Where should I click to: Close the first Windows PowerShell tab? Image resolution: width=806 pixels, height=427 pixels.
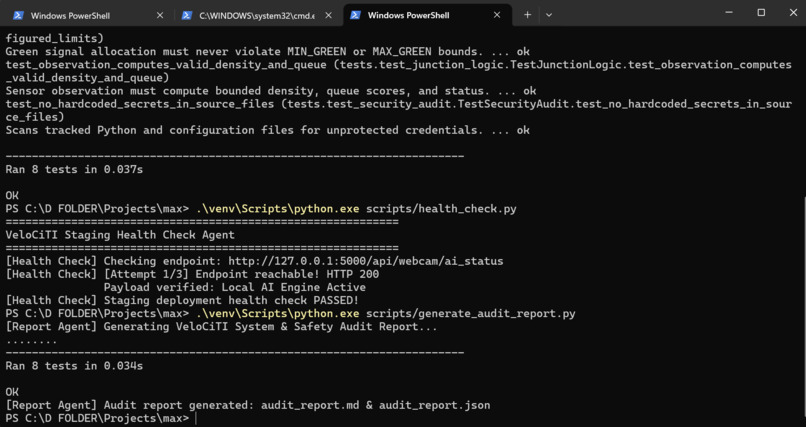pyautogui.click(x=160, y=15)
